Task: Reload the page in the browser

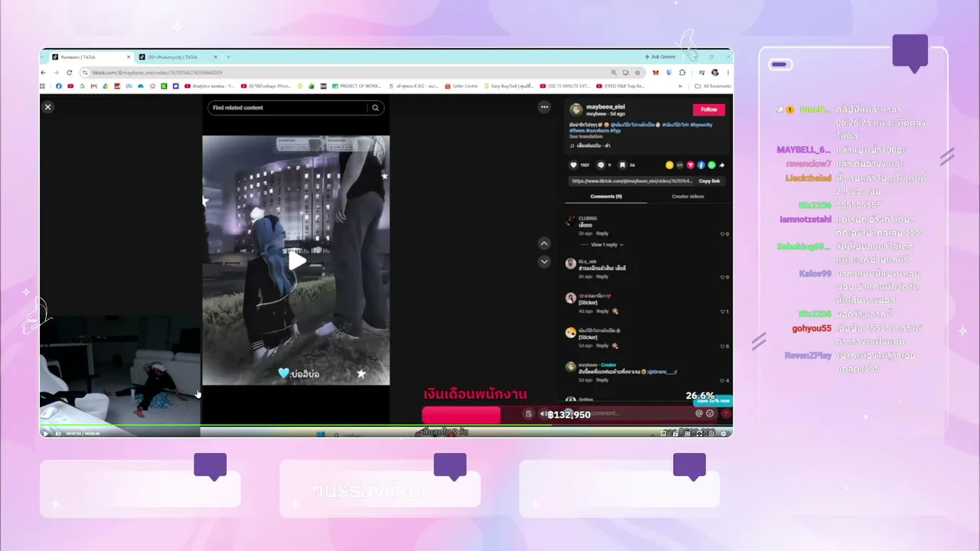Action: (x=70, y=73)
